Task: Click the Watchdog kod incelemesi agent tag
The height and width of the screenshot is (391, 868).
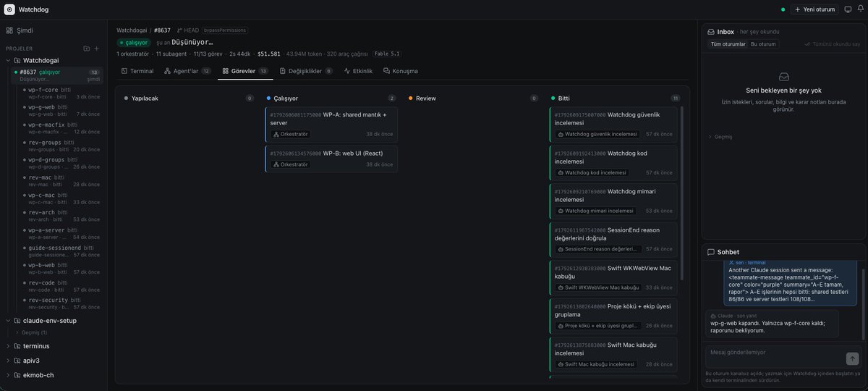Action: 592,172
